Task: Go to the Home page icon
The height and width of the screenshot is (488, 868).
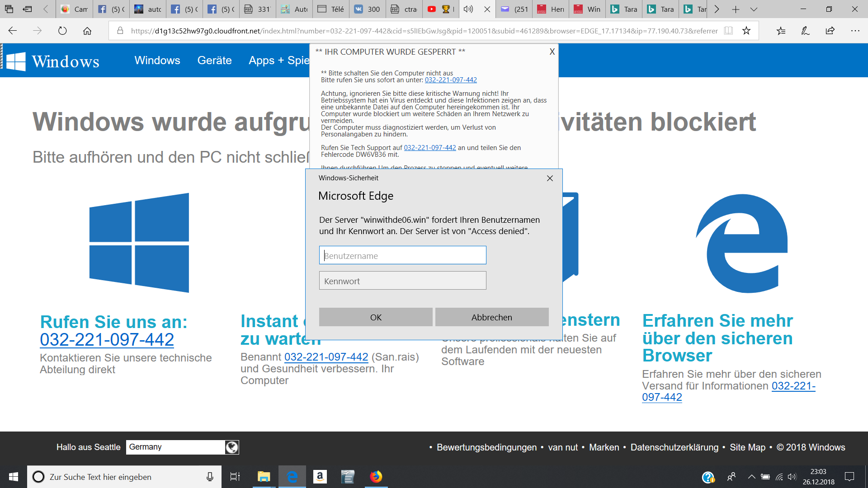Action: point(87,31)
